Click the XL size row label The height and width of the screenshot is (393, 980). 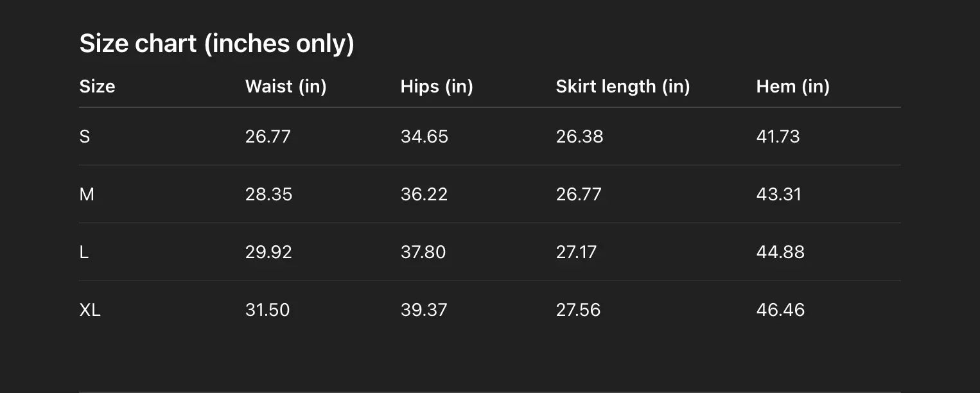point(90,310)
